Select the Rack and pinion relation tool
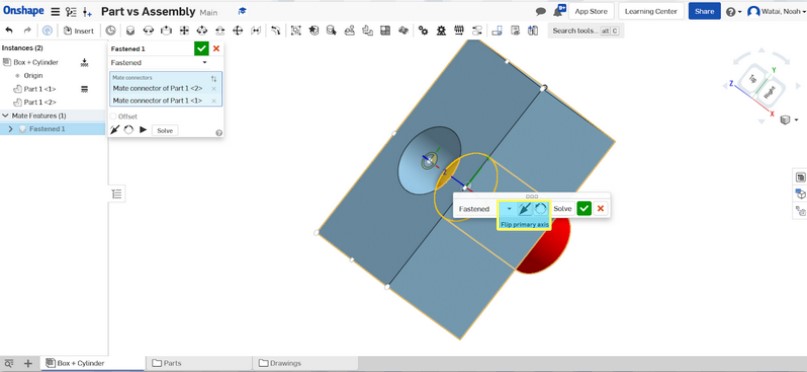 tap(441, 30)
